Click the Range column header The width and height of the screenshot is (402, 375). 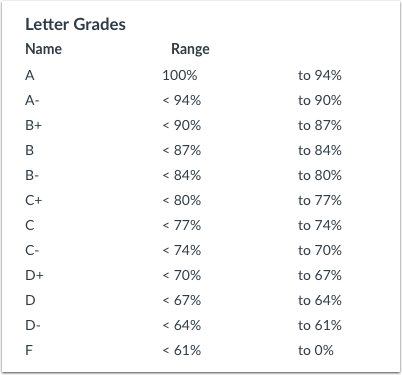click(x=190, y=49)
